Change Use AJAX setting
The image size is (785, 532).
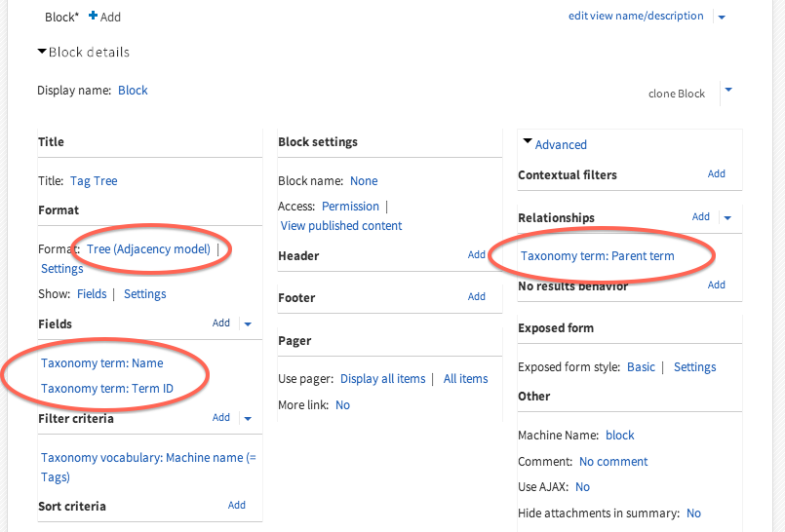pyautogui.click(x=582, y=486)
